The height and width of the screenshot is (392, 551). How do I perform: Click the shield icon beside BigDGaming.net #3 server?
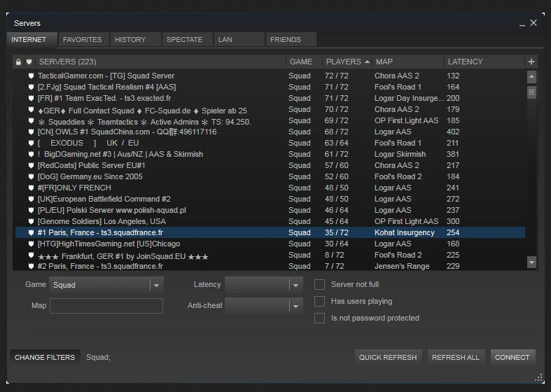[x=31, y=154]
